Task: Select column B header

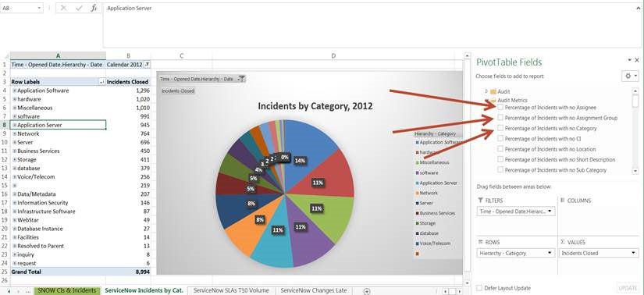Action: coord(128,56)
